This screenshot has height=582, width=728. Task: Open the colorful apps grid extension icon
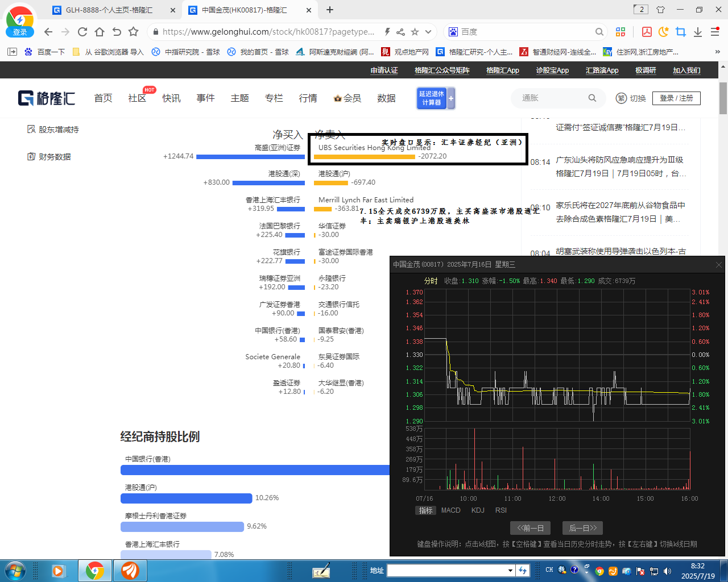click(x=621, y=32)
